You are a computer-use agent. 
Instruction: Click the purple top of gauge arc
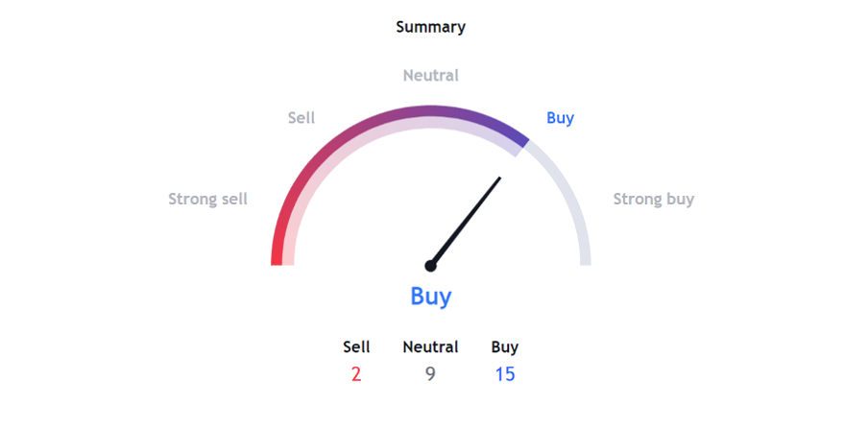[431, 111]
